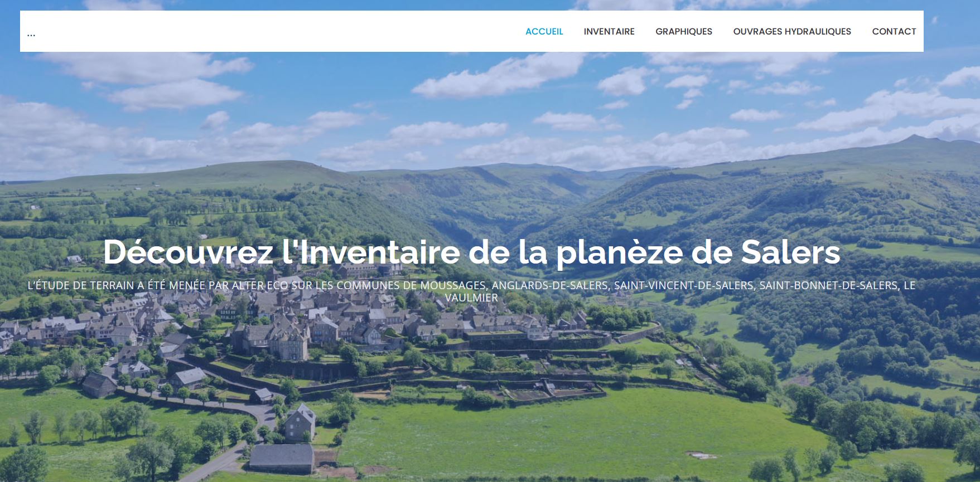Click 'Saint-Vincent-de-Salers' in the subtitle
This screenshot has width=980, height=482.
pyautogui.click(x=683, y=285)
